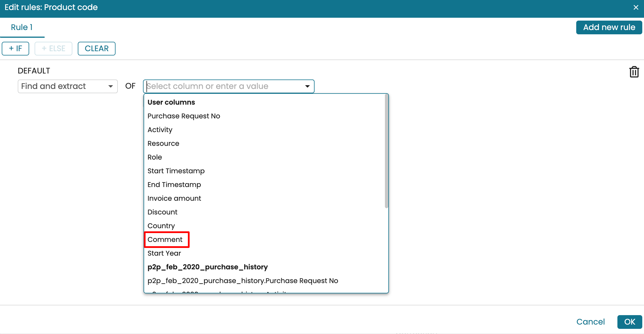Add an IF condition
Viewport: 644px width, 334px height.
15,49
